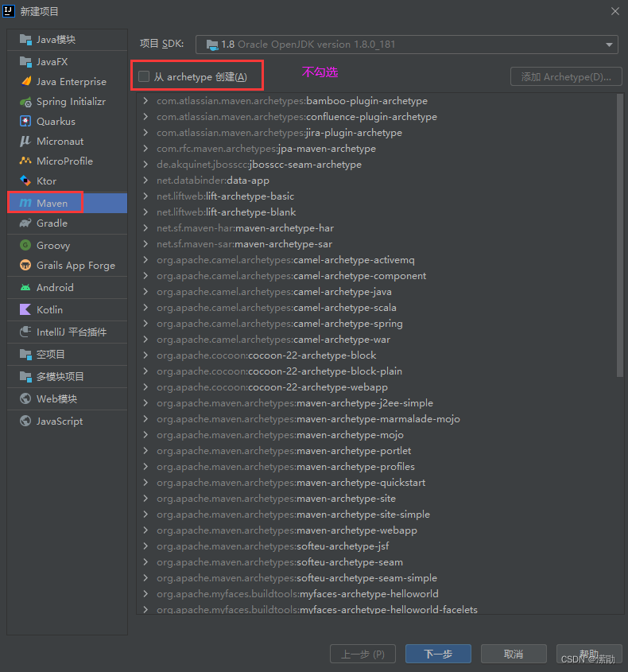Click the Ktor logo icon
This screenshot has width=628, height=672.
click(25, 181)
